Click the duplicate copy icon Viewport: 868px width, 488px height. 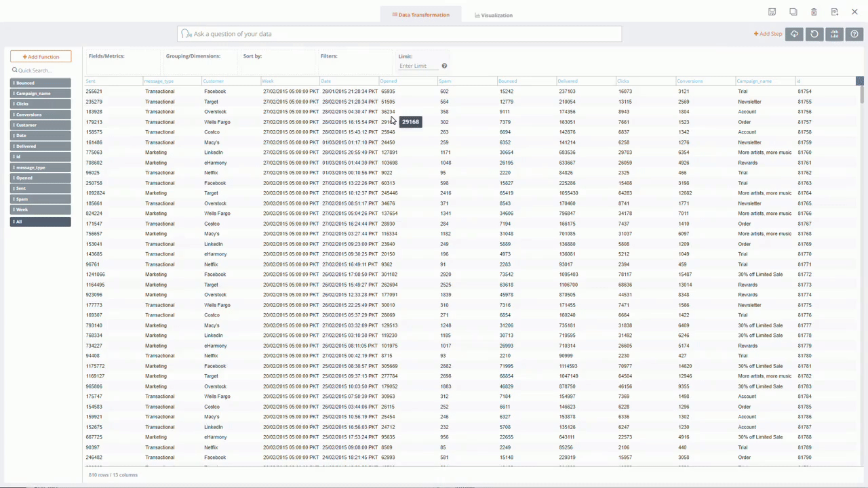(793, 12)
